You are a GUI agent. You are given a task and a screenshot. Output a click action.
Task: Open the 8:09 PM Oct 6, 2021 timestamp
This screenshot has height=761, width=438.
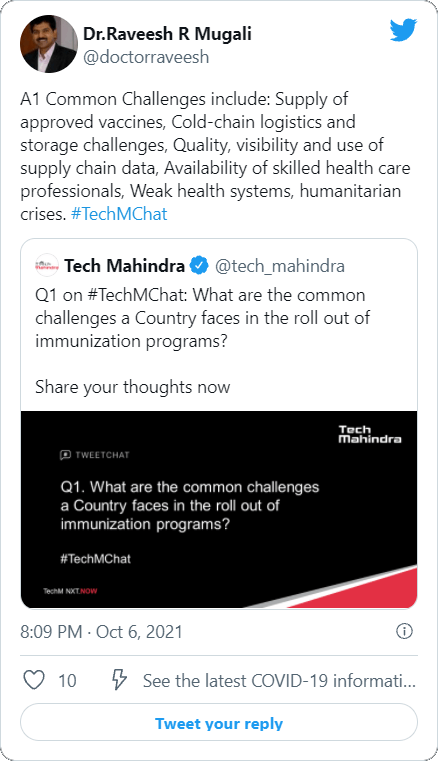point(101,632)
